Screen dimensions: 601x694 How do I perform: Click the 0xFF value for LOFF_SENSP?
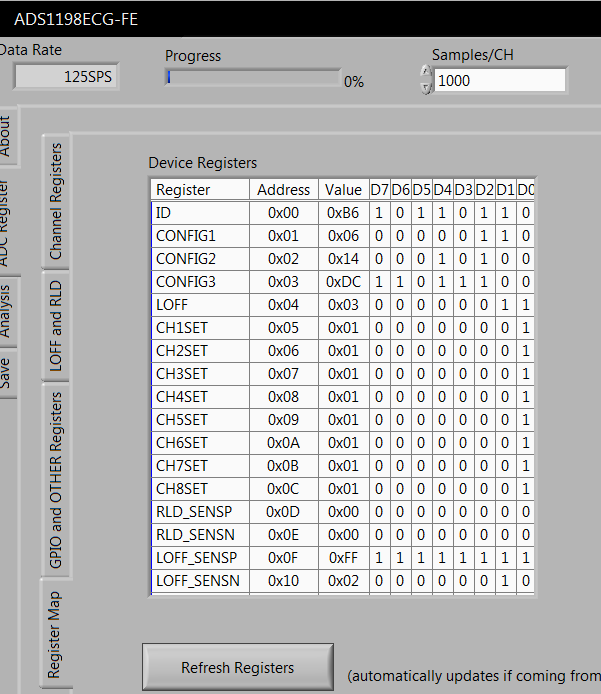(343, 558)
